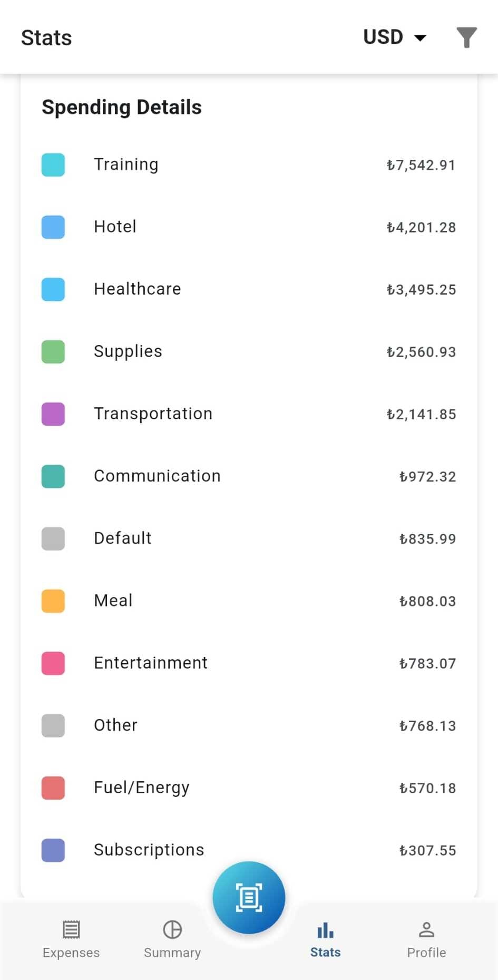Open the Hotel spending entry
The width and height of the screenshot is (498, 980).
click(249, 227)
